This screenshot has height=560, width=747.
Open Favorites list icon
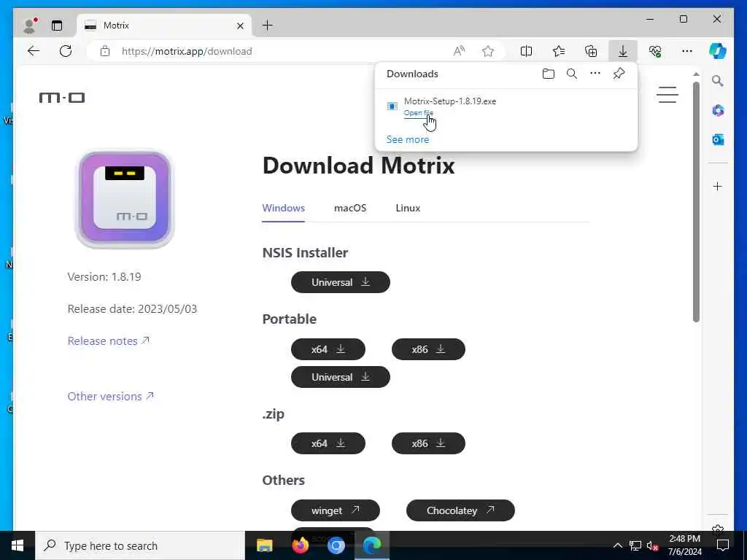coord(559,51)
